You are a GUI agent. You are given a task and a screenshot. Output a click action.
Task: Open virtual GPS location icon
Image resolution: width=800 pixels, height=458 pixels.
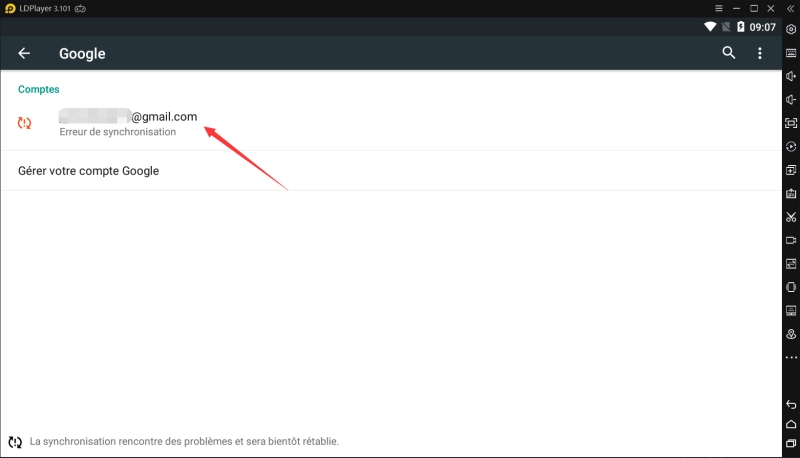click(x=791, y=334)
